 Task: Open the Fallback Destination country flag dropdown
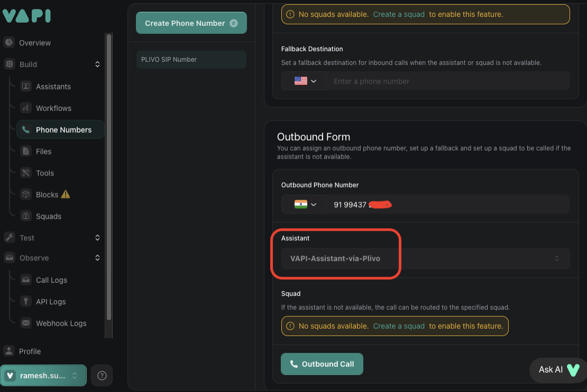point(304,80)
